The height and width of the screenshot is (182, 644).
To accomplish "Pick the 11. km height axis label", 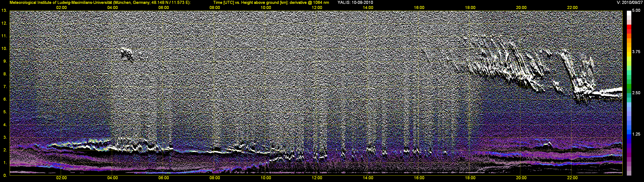I will pyautogui.click(x=4, y=36).
